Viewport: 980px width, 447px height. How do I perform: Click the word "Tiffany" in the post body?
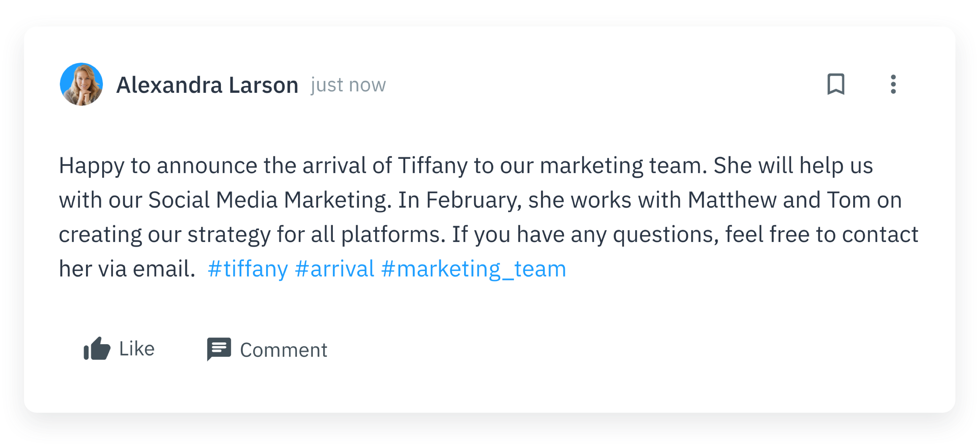[432, 166]
